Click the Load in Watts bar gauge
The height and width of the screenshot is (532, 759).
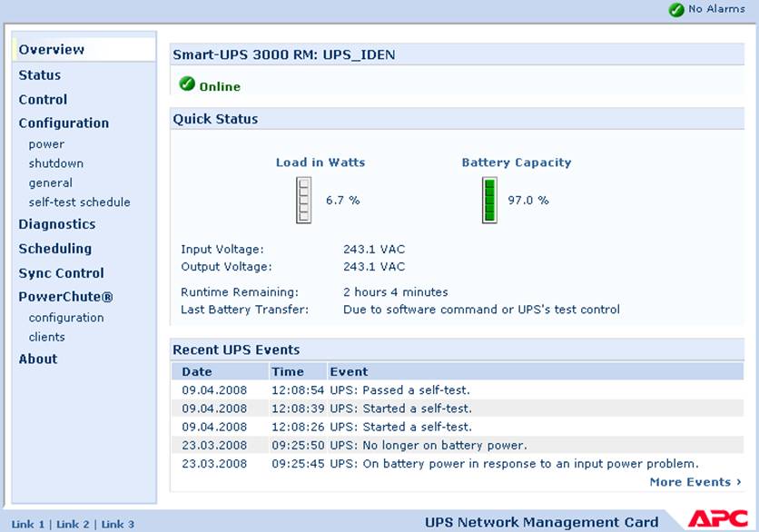(303, 200)
